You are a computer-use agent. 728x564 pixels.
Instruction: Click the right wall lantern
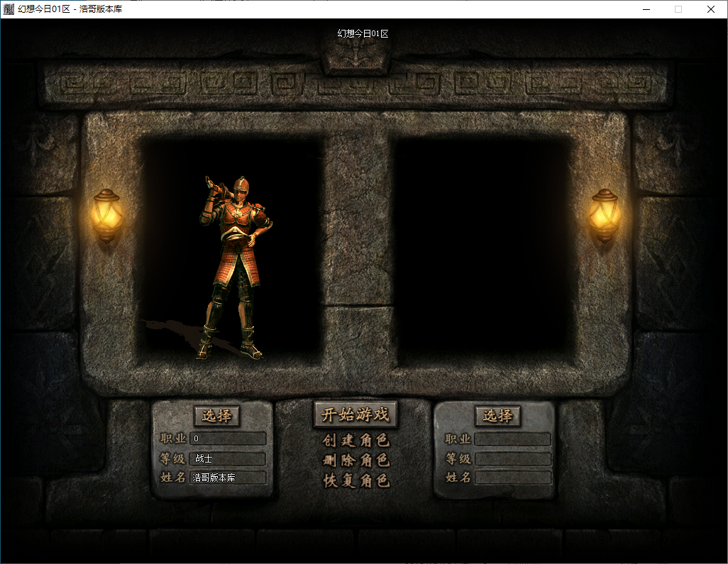(604, 216)
